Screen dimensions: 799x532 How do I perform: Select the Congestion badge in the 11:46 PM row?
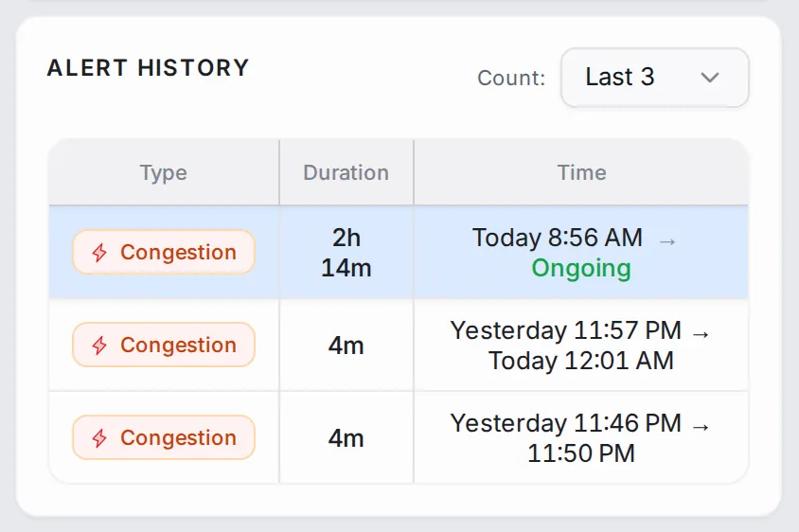pyautogui.click(x=164, y=437)
